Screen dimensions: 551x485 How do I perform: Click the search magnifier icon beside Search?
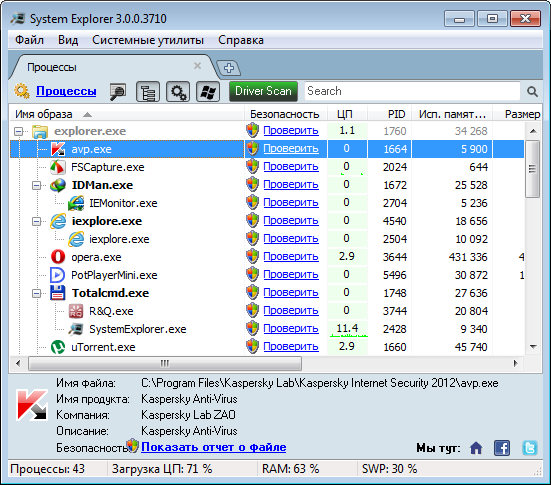pyautogui.click(x=532, y=92)
